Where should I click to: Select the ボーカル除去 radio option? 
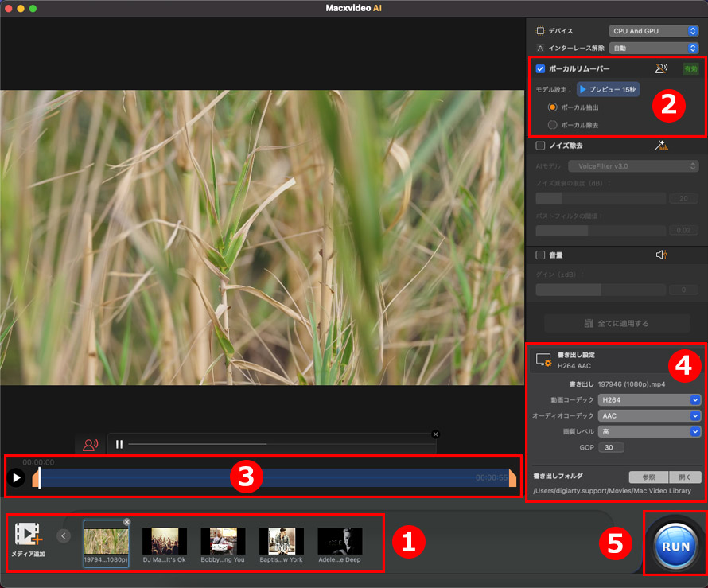point(553,125)
